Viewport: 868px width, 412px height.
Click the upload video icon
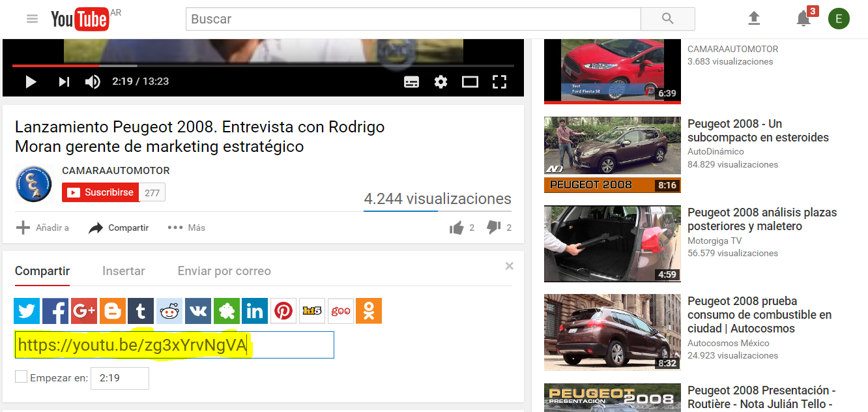pos(754,19)
